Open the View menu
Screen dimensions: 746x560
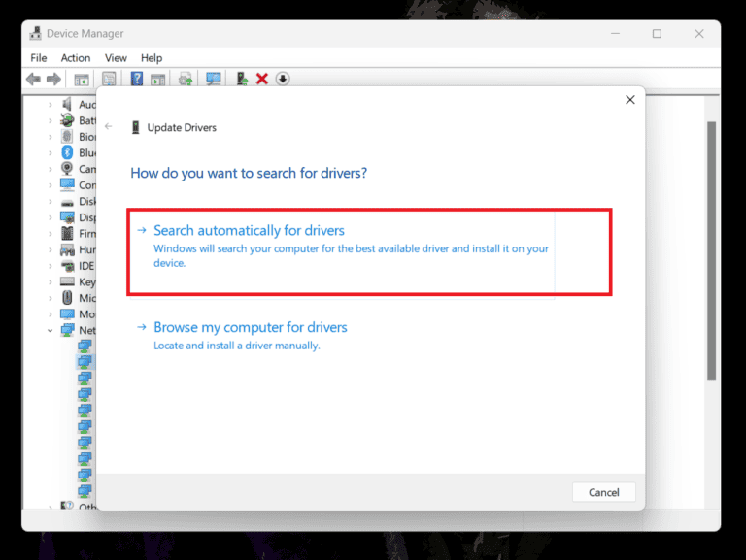[x=116, y=58]
